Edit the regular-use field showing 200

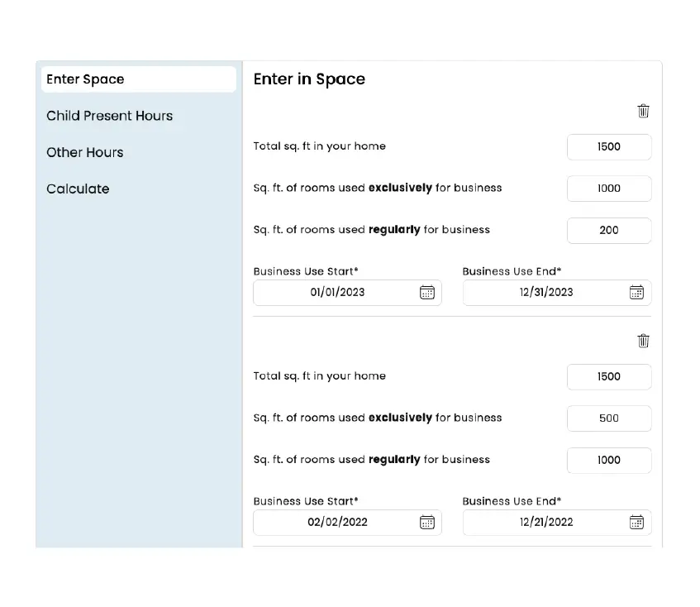coord(608,231)
